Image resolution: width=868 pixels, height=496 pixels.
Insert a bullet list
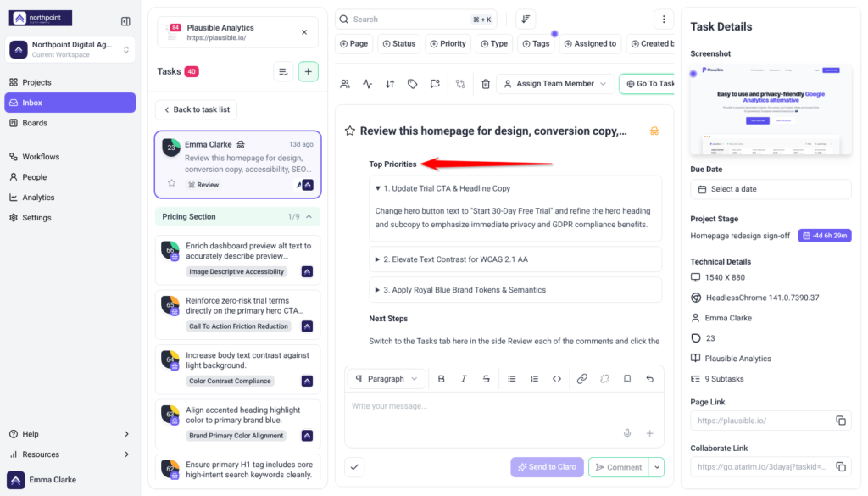[511, 379]
